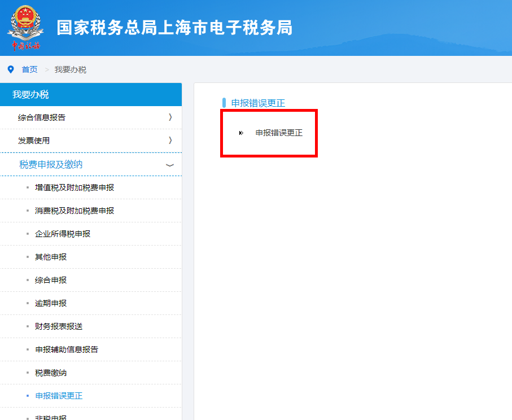Choose 逾期申报 from sidebar
Viewport: 512px width, 420px height.
click(51, 303)
